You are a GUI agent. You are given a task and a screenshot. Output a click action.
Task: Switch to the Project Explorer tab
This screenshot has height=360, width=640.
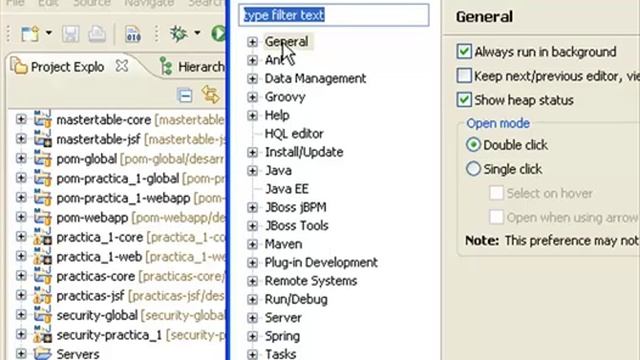[x=58, y=67]
